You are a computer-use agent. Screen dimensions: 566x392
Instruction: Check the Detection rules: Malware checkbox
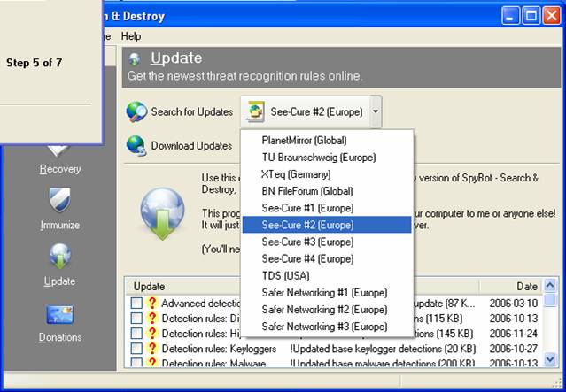pyautogui.click(x=136, y=362)
